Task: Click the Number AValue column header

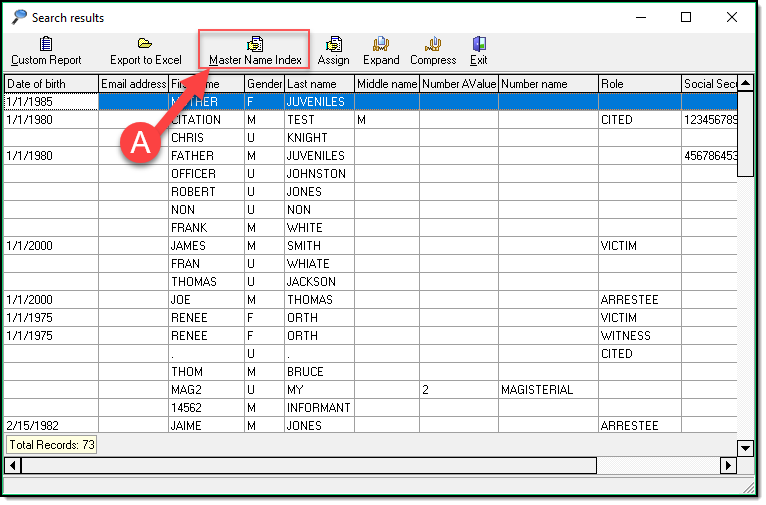Action: (458, 84)
